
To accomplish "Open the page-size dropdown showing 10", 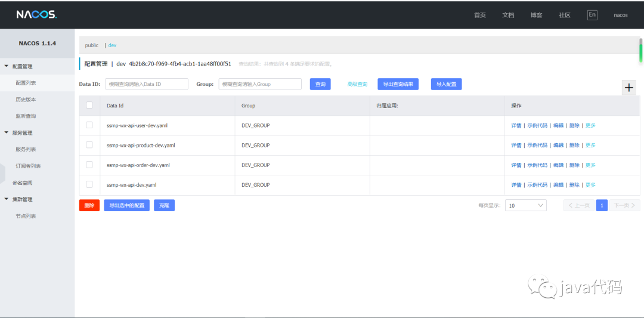I will [526, 205].
